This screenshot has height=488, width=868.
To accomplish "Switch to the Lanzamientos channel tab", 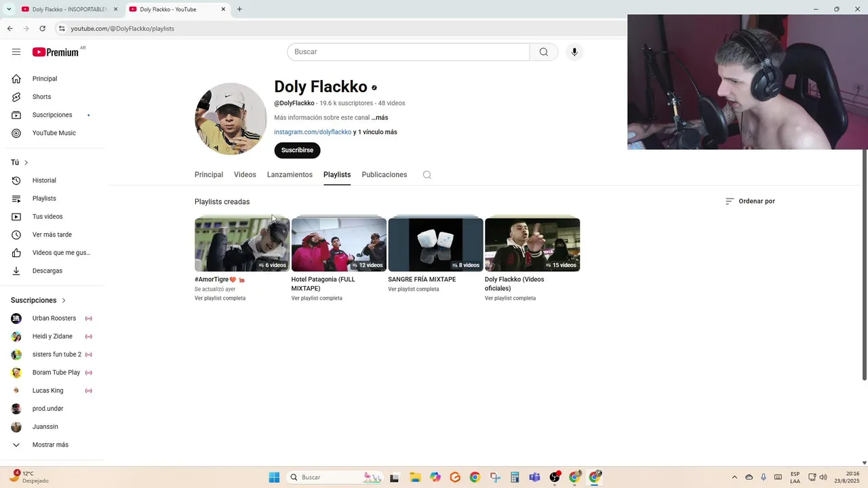I will click(290, 175).
